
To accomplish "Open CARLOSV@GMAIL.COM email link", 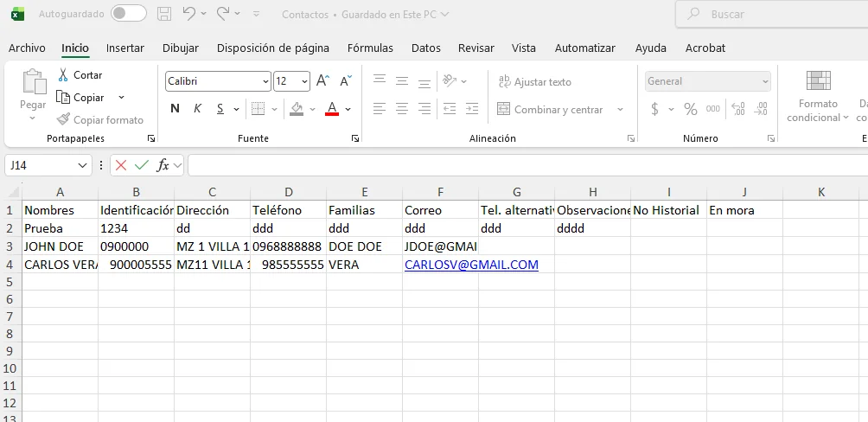I will coord(472,265).
